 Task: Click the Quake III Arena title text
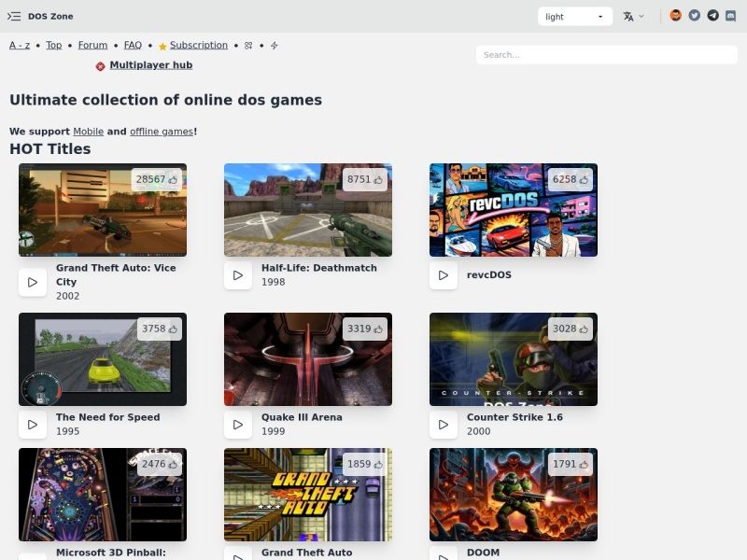pos(302,417)
